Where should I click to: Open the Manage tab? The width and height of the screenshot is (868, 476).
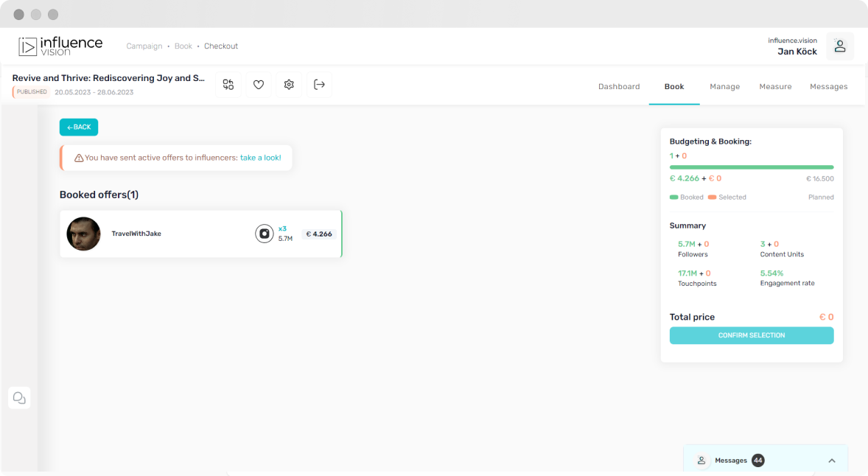[724, 86]
